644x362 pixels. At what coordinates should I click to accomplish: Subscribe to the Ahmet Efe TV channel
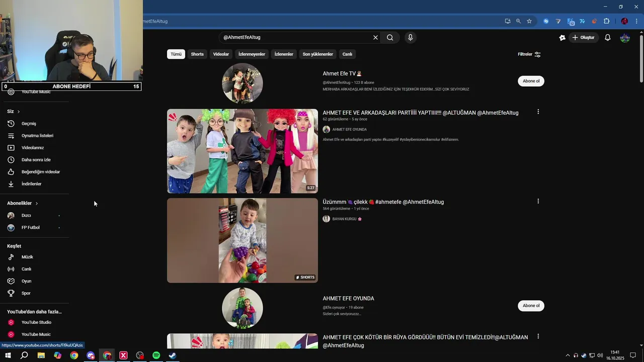531,81
